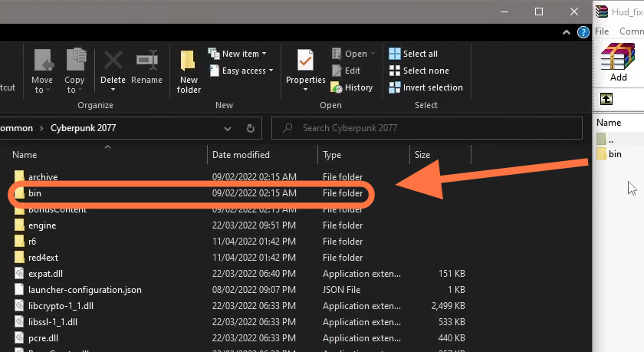The height and width of the screenshot is (352, 644).
Task: Click the Edit ribbon command
Action: tap(346, 71)
